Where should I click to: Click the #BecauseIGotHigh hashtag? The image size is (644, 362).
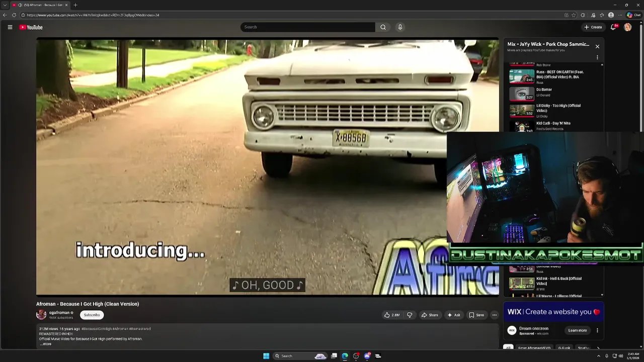coord(96,329)
